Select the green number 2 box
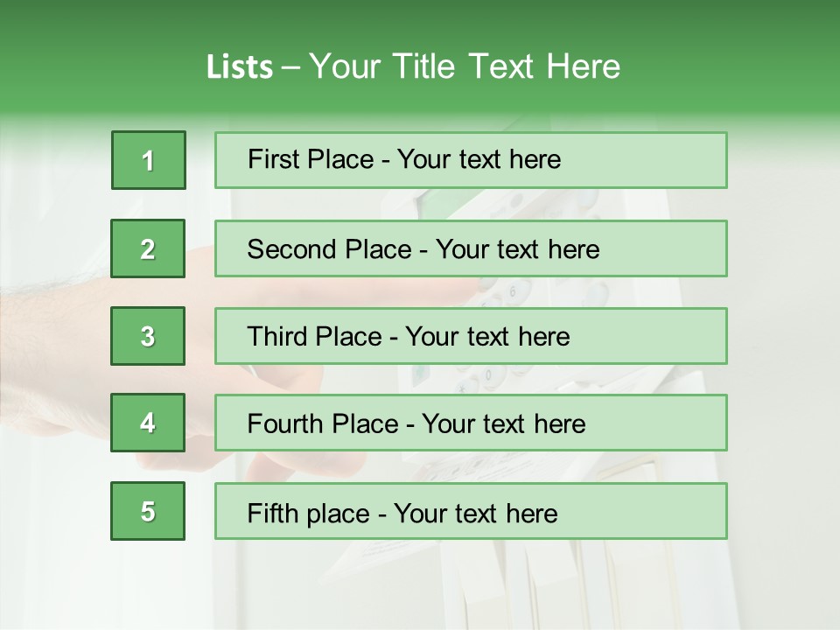 tap(148, 248)
